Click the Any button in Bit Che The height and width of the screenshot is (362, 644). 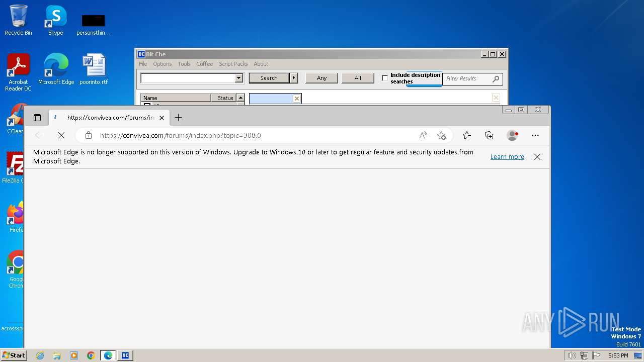point(321,78)
